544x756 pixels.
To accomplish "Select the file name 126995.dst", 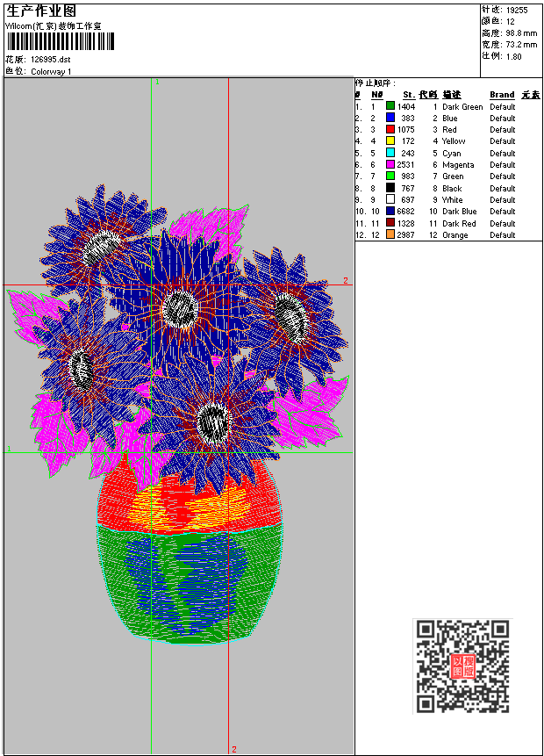I will 51,60.
